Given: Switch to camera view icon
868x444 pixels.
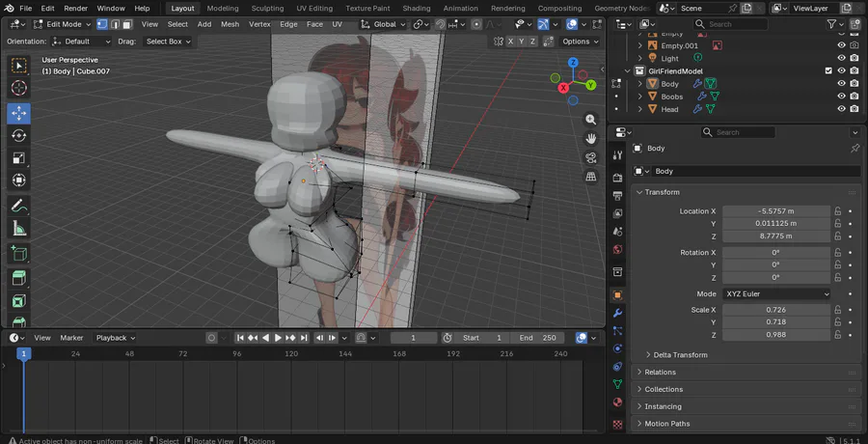Looking at the screenshot, I should point(591,157).
